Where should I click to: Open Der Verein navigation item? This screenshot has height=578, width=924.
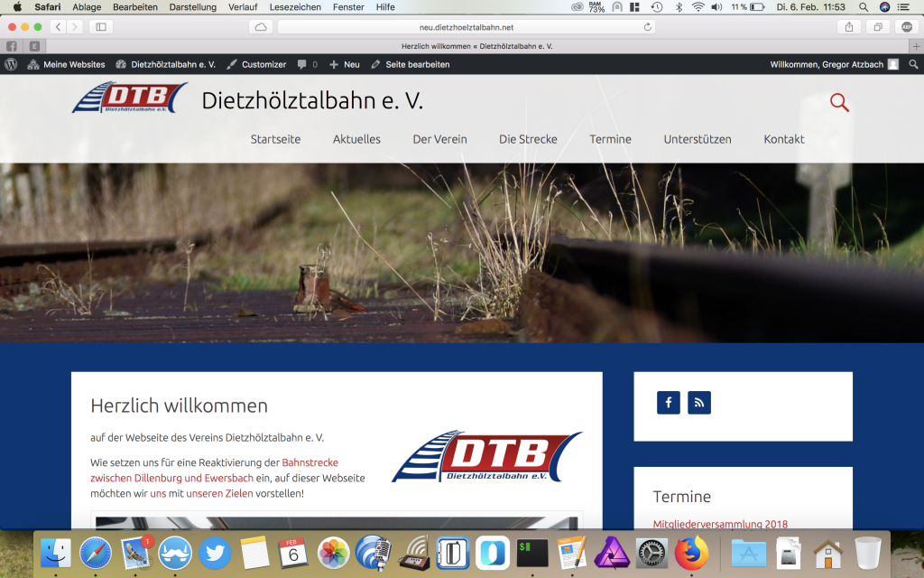tap(439, 139)
